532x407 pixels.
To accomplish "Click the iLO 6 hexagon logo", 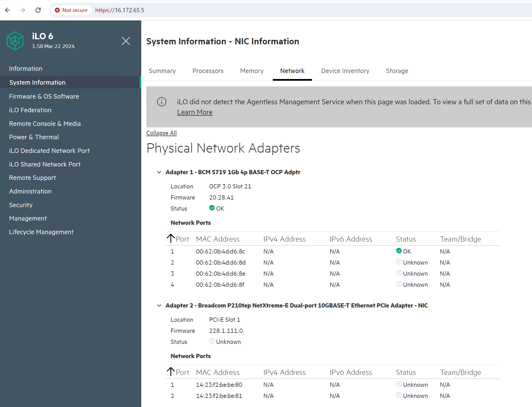I will (15, 41).
